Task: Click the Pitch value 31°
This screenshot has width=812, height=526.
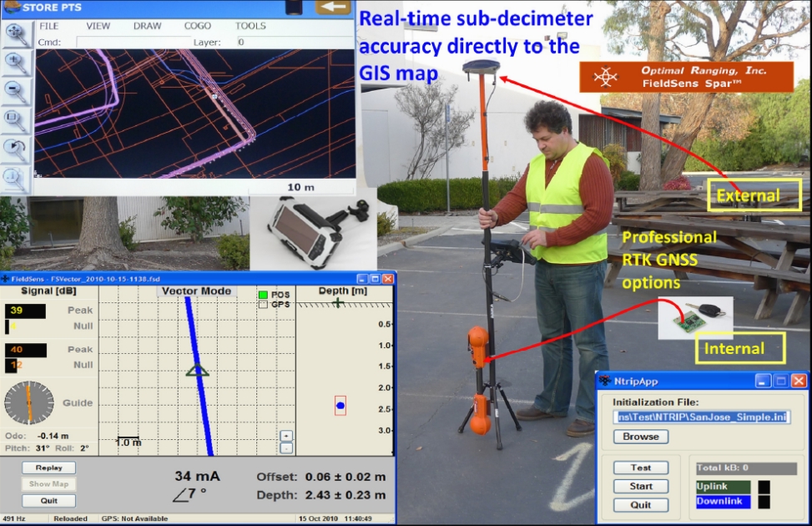Action: pos(43,448)
